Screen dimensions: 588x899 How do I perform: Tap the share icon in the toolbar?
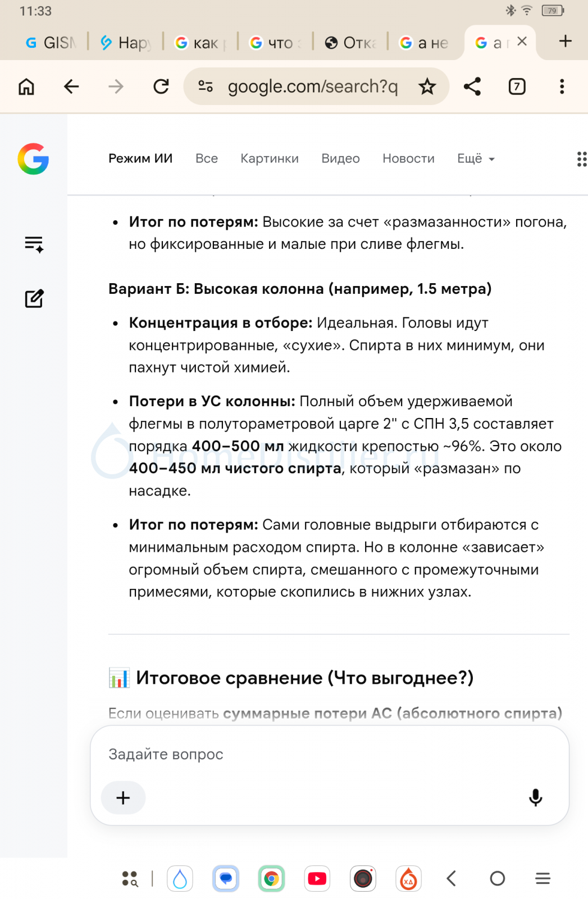click(472, 87)
